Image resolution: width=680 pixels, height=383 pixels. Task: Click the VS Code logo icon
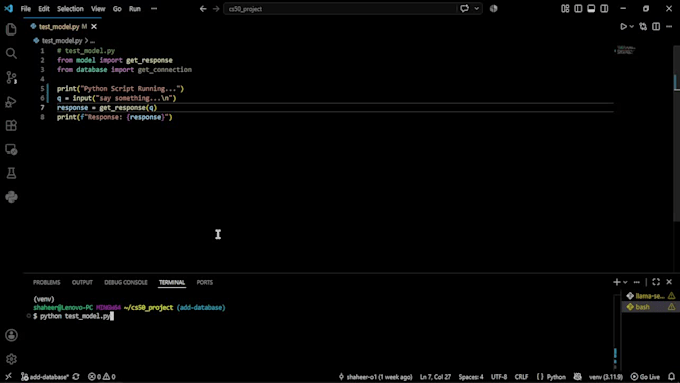[8, 9]
